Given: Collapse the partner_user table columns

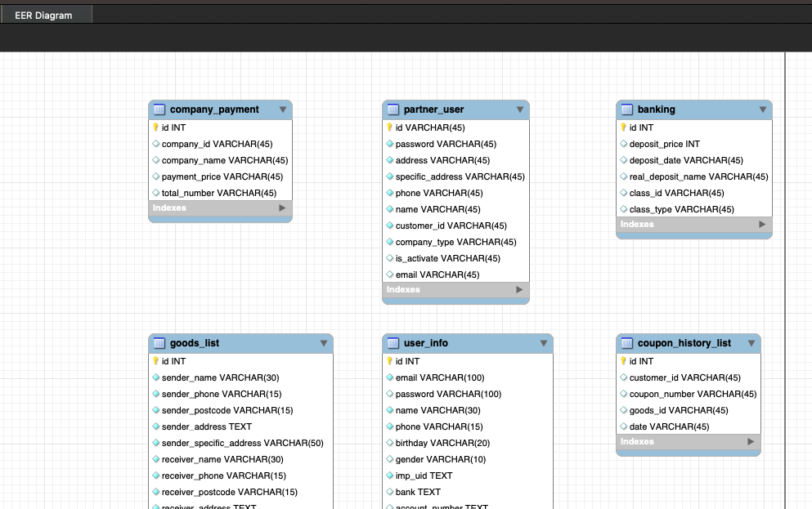Looking at the screenshot, I should 520,109.
